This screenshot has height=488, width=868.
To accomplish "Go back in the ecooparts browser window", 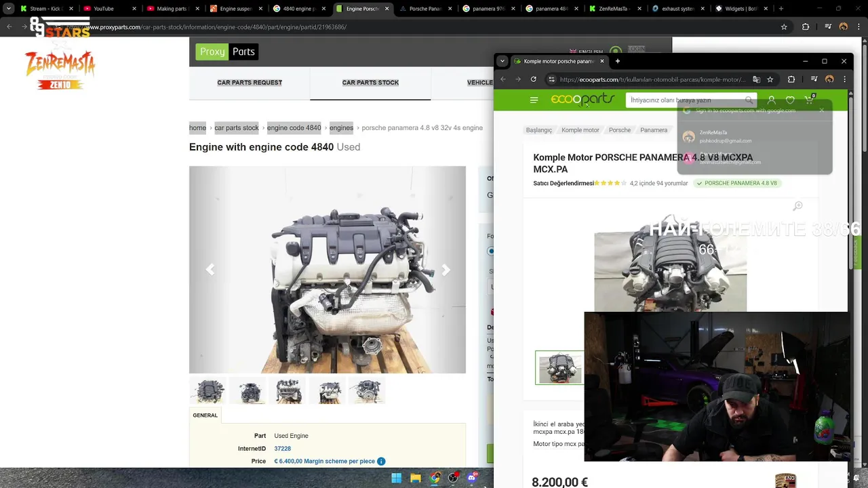I will (x=503, y=79).
